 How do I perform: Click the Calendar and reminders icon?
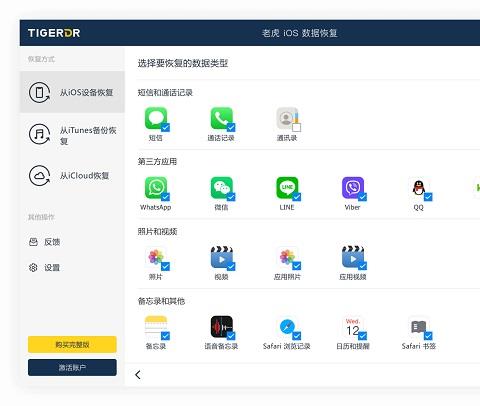coord(353,327)
